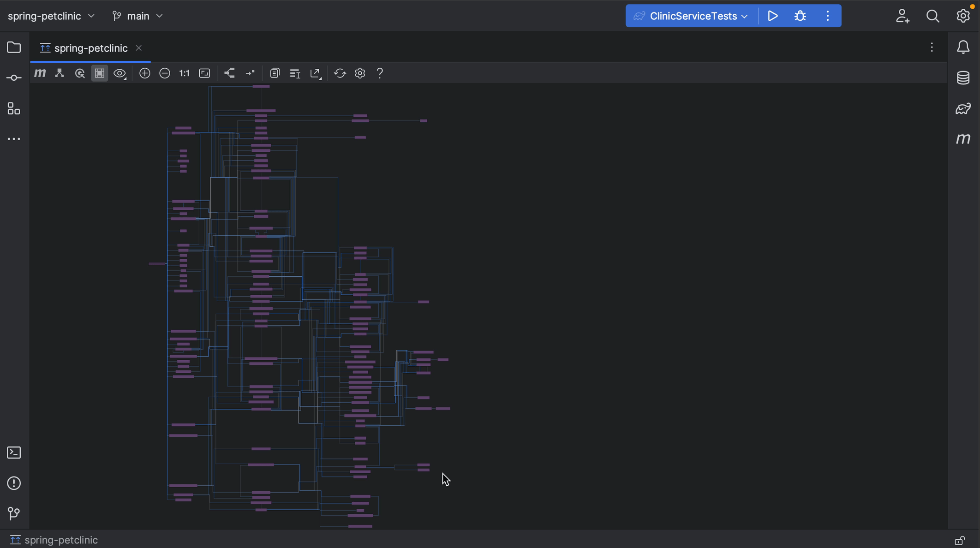Refresh the diagram
The image size is (980, 548).
(340, 73)
